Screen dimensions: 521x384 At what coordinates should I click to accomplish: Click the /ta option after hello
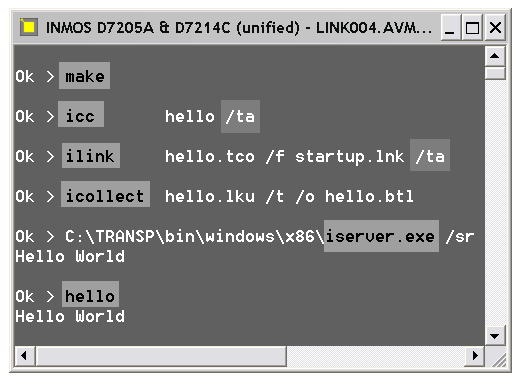240,116
